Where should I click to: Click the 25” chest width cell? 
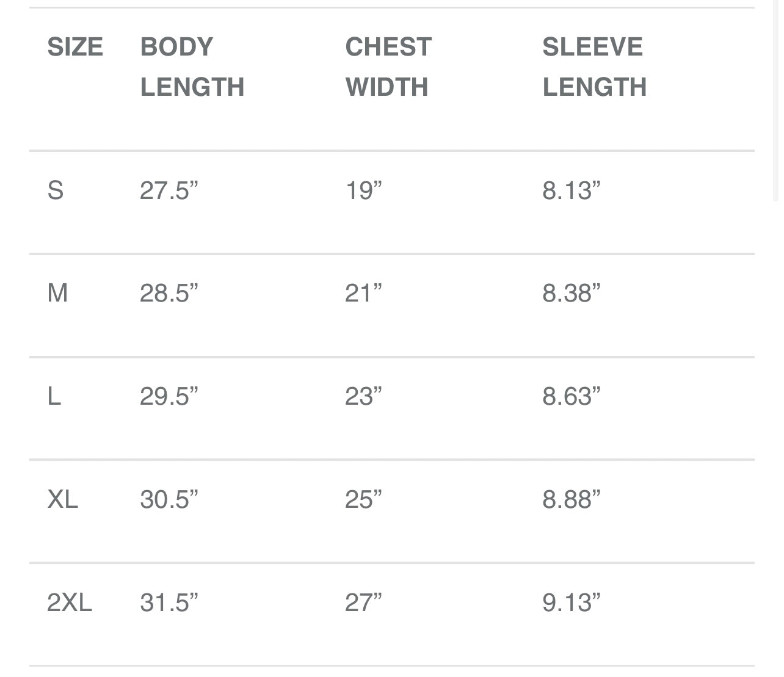363,499
